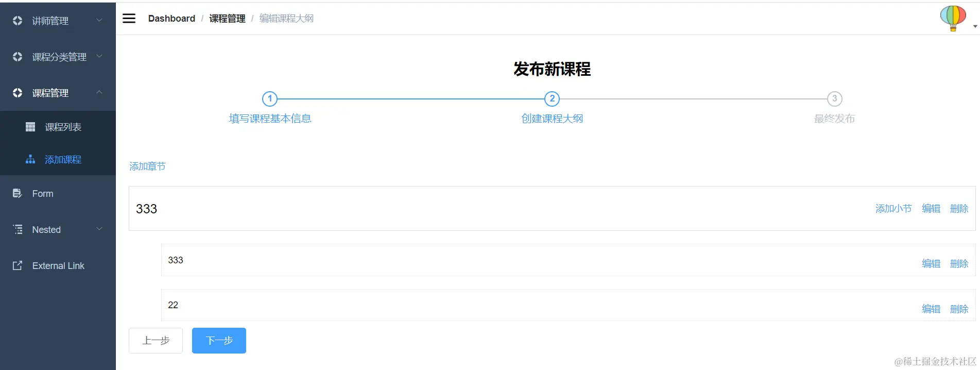The image size is (980, 370).
Task: Collapse the 课程管理 submenu chevron
Action: click(x=99, y=92)
